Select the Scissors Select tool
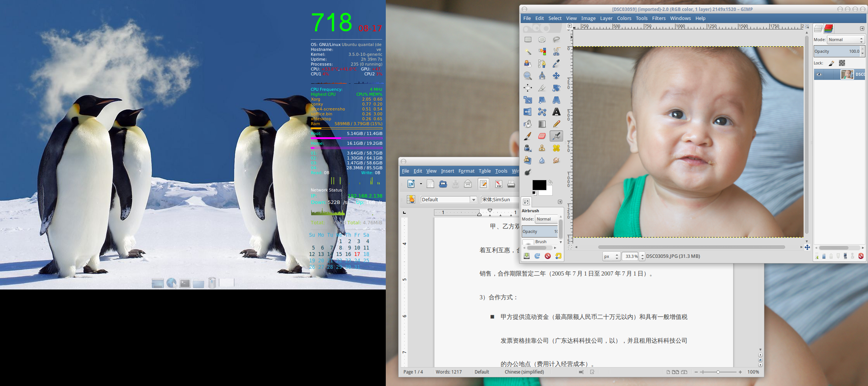The image size is (868, 386). [x=556, y=52]
